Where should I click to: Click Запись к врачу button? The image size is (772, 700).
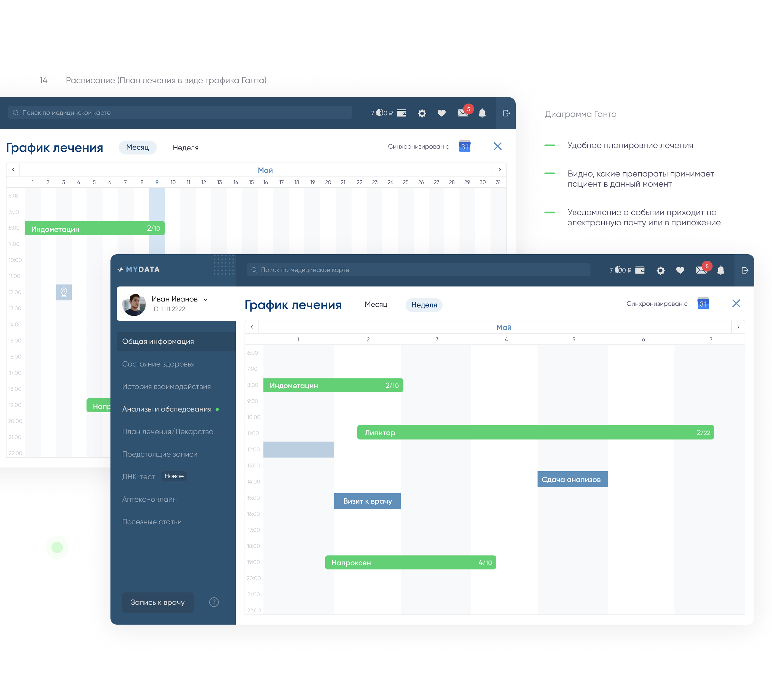(x=157, y=602)
